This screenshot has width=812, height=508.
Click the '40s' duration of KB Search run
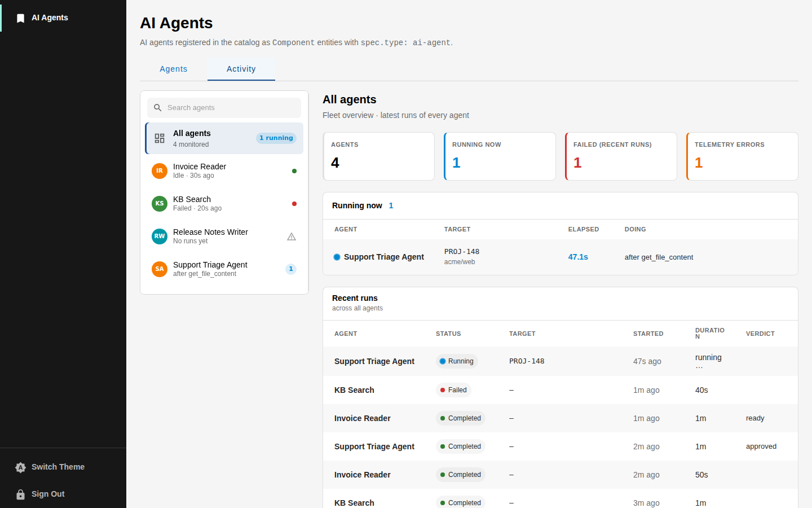pyautogui.click(x=701, y=390)
